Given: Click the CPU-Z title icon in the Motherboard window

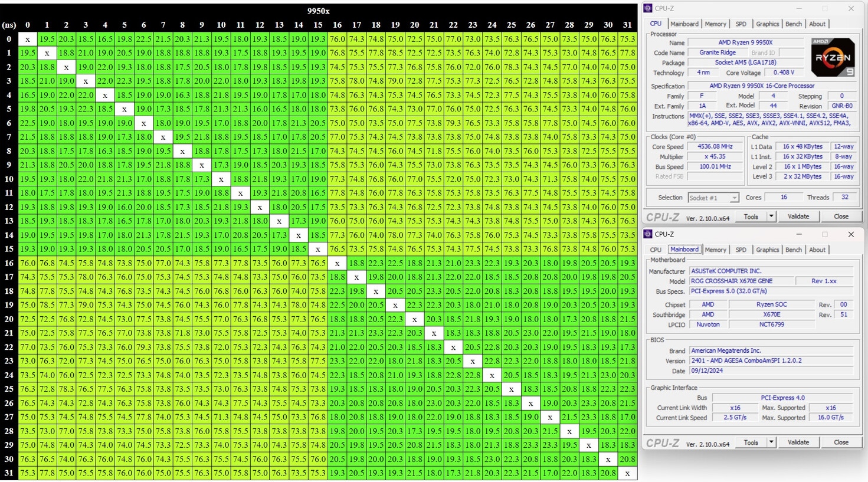Looking at the screenshot, I should tap(648, 234).
